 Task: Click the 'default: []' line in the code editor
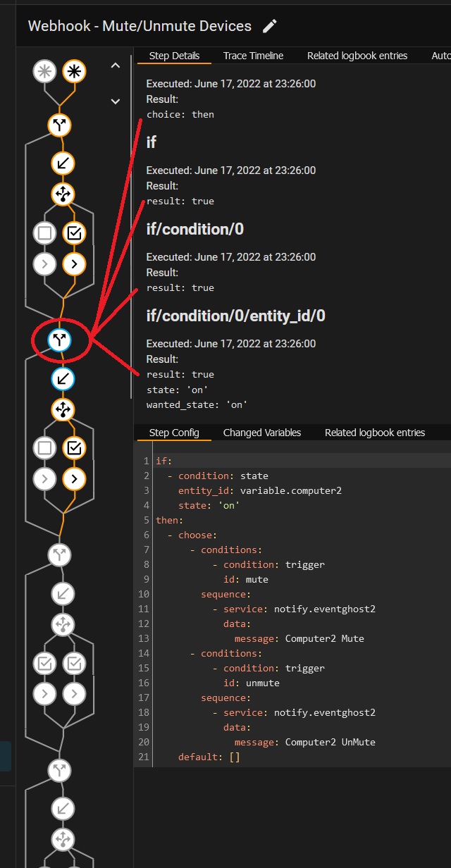pos(209,757)
